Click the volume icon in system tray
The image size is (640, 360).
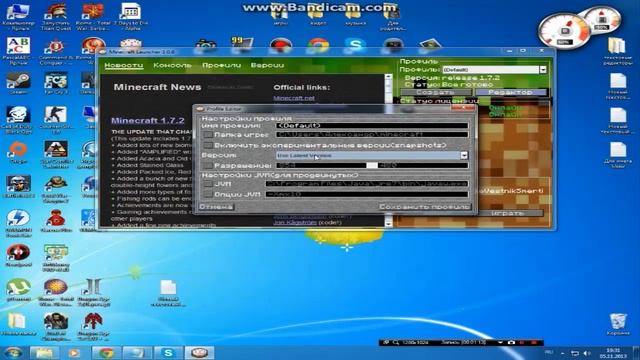coord(587,353)
